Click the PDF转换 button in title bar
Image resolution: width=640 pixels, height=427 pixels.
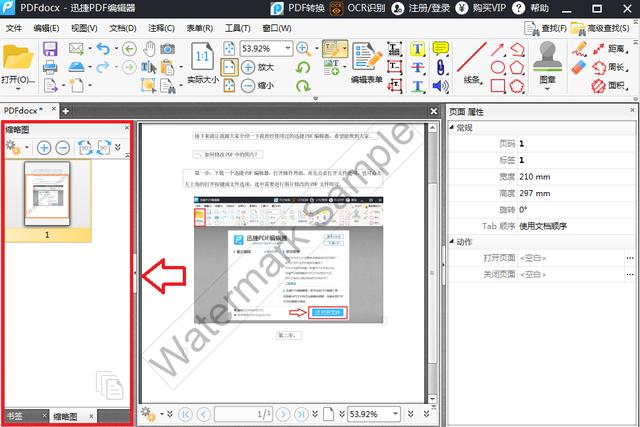click(x=298, y=8)
